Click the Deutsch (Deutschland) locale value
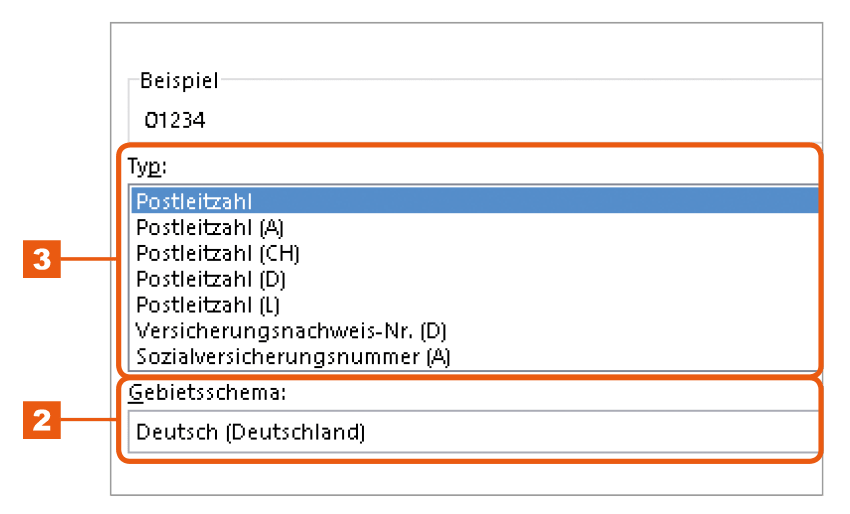This screenshot has height=514, width=850. [x=250, y=432]
